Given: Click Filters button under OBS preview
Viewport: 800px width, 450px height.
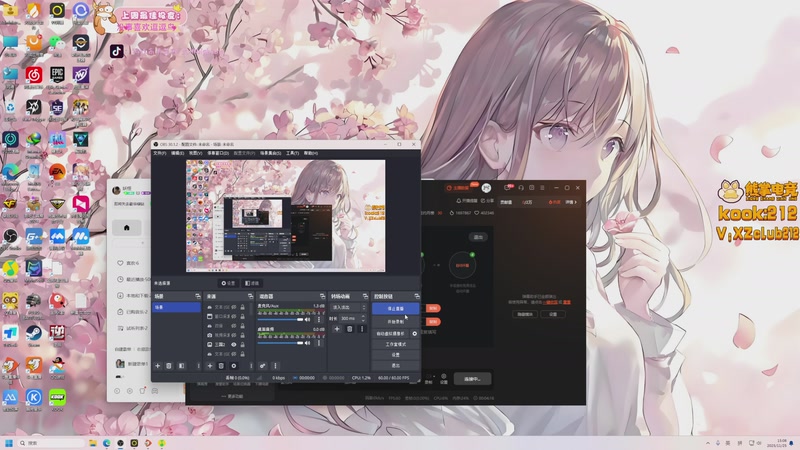Looking at the screenshot, I should click(252, 283).
